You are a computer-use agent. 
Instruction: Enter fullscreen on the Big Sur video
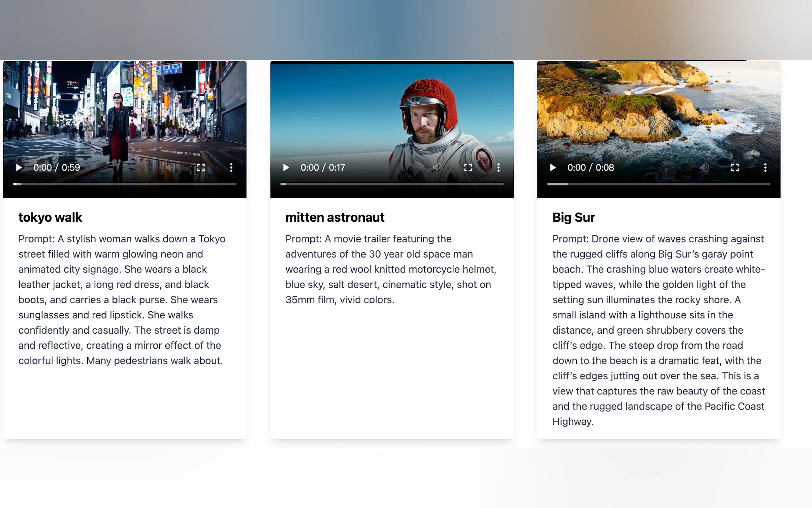coord(735,168)
